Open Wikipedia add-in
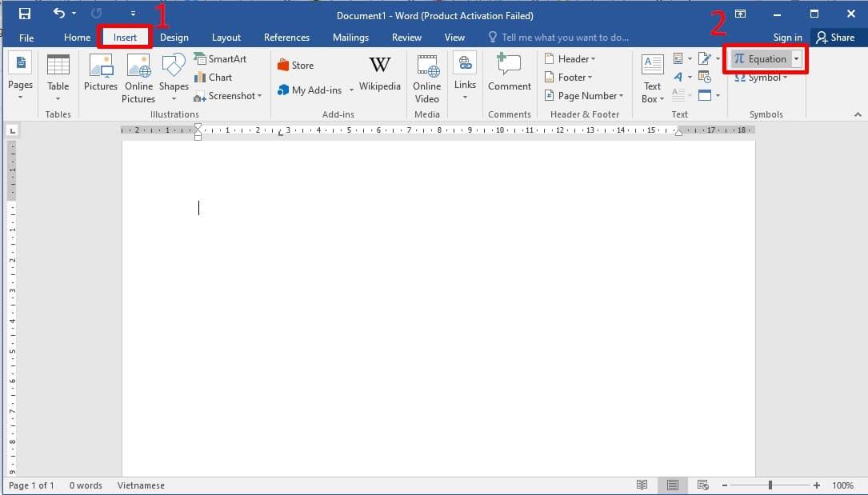 coord(379,74)
